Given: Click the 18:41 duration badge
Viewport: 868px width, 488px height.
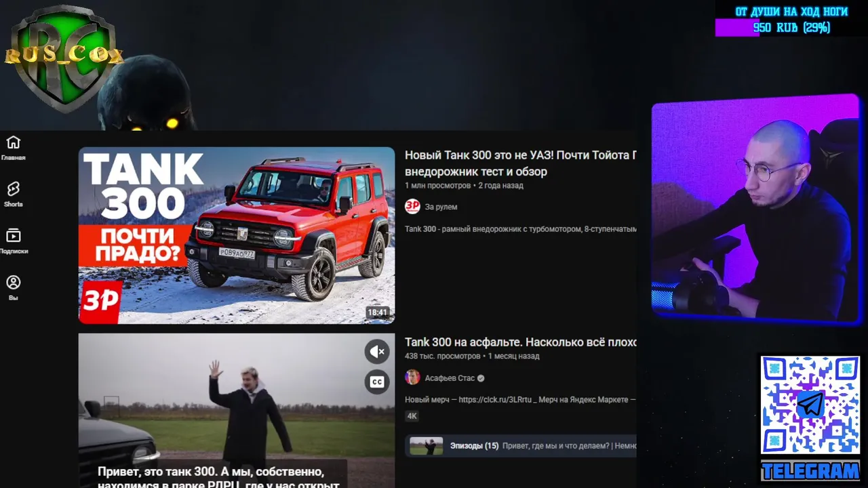Looking at the screenshot, I should [x=377, y=312].
